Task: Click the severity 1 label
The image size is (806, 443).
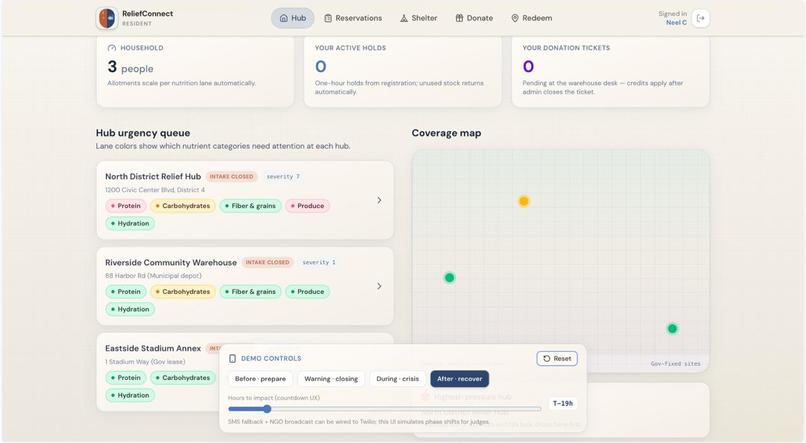Action: [x=319, y=262]
